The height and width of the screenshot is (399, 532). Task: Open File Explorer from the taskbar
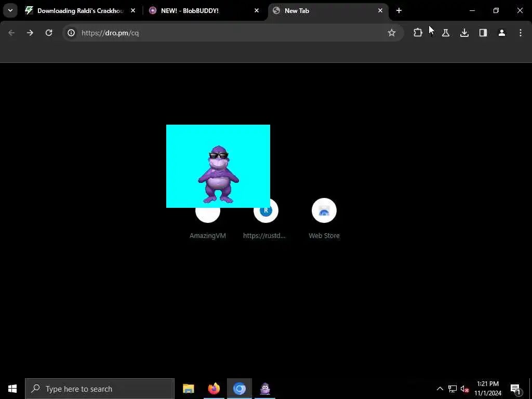click(x=188, y=389)
